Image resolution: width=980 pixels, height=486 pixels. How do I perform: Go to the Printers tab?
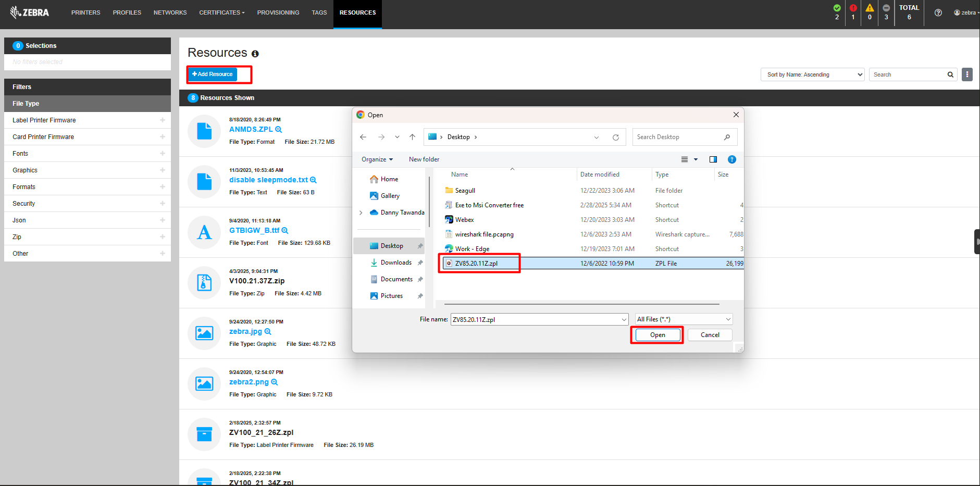[85, 13]
